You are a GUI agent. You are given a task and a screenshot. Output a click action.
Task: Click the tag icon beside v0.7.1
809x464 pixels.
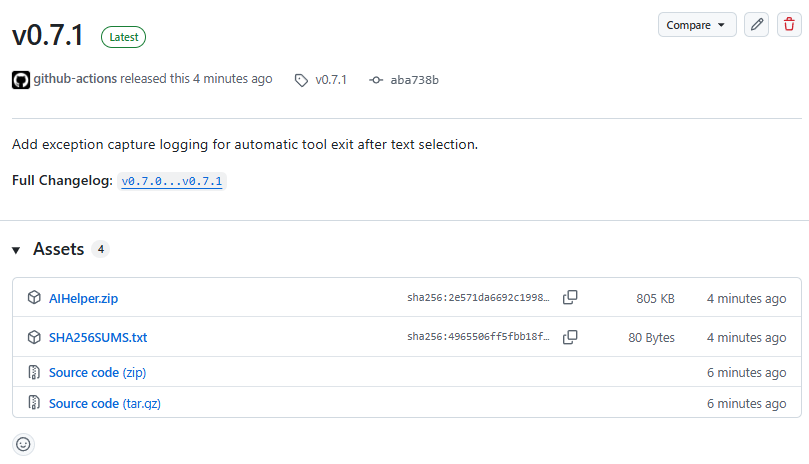301,81
